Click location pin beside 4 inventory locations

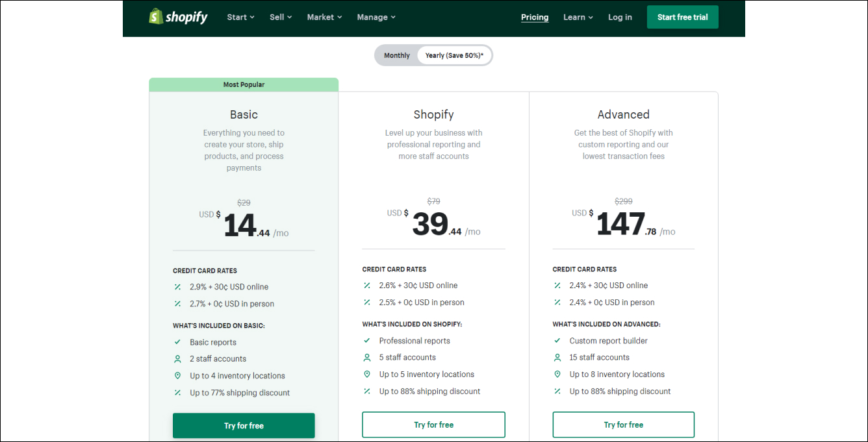(177, 376)
